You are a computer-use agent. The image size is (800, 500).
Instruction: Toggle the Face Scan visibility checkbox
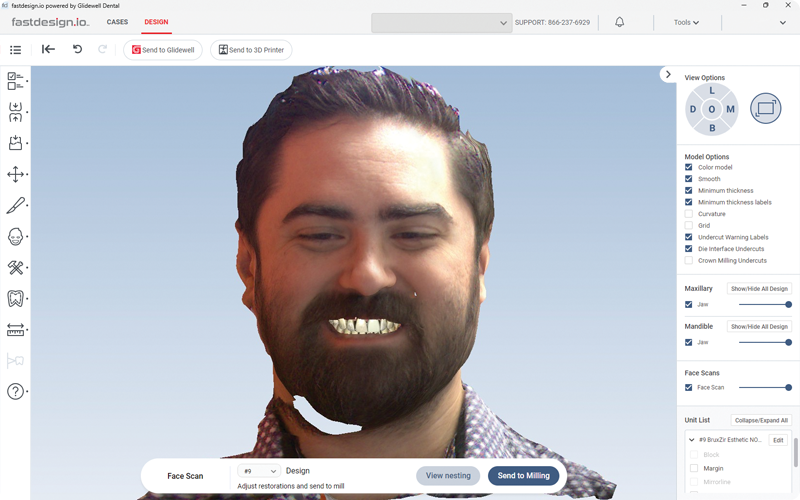[x=688, y=387]
